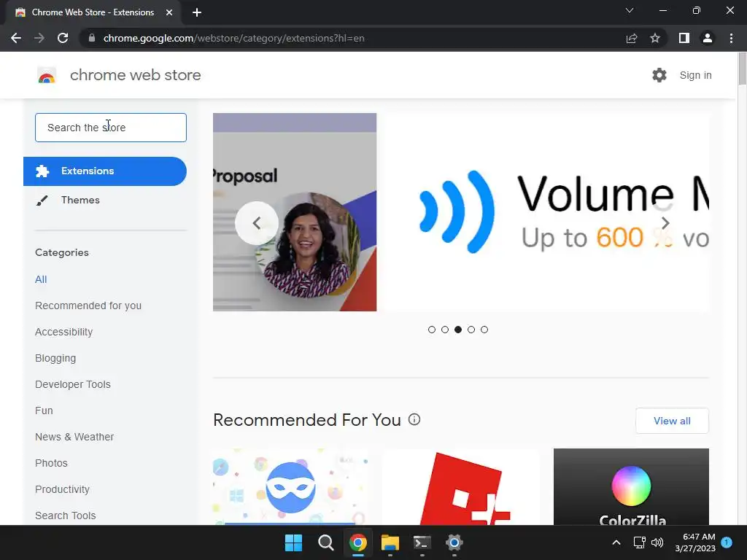Click the site lock icon
747x560 pixels.
pyautogui.click(x=92, y=38)
